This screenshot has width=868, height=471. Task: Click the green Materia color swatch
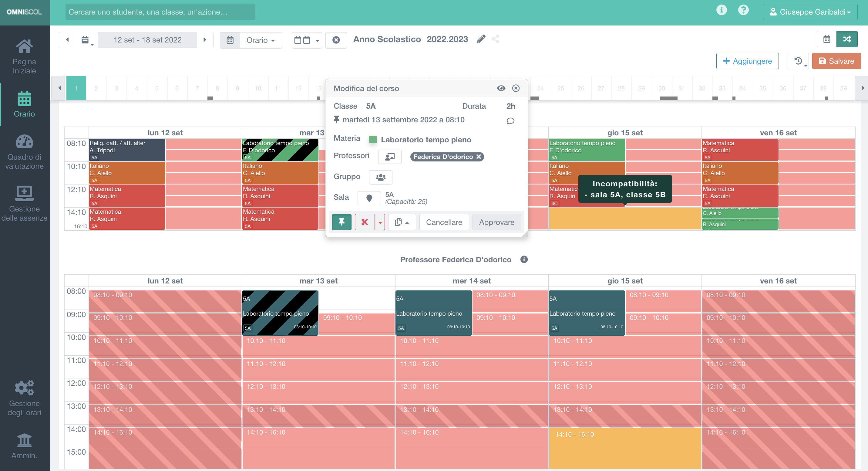tap(373, 140)
